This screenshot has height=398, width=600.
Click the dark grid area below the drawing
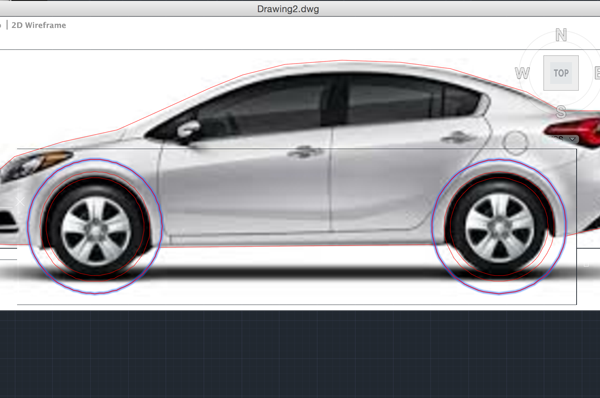(x=300, y=354)
